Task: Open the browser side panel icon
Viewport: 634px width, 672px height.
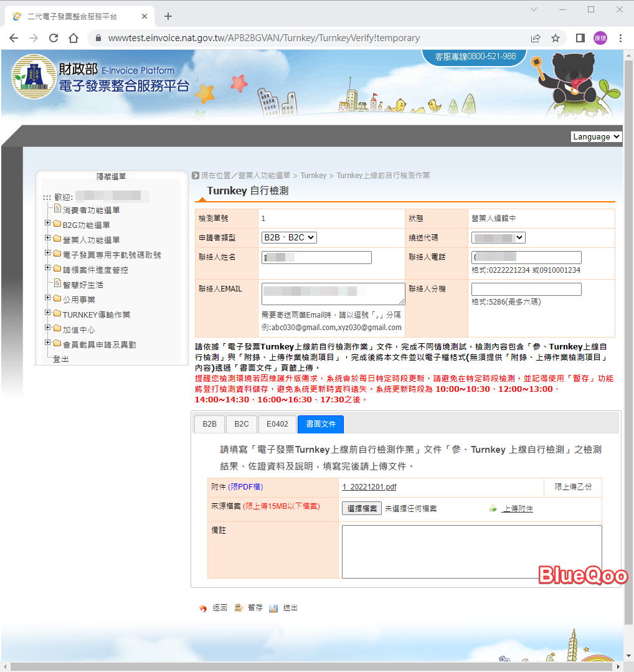Action: pyautogui.click(x=580, y=38)
